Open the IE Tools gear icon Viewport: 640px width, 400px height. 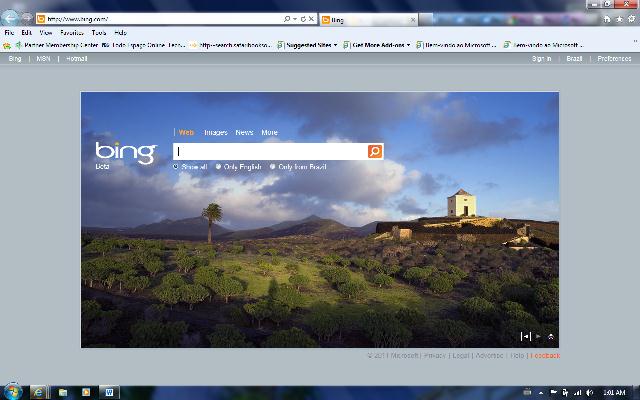tap(631, 19)
